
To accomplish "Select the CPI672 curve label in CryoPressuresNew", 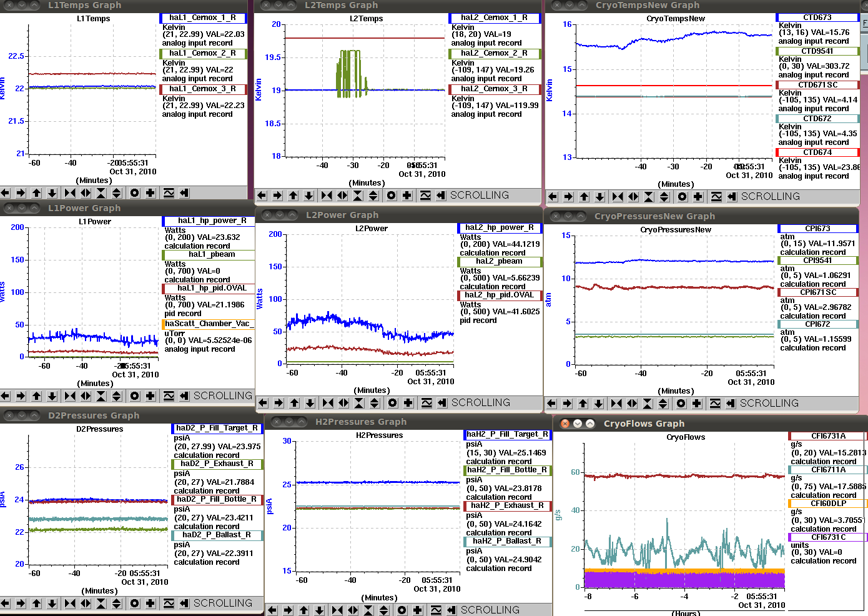I will click(817, 325).
